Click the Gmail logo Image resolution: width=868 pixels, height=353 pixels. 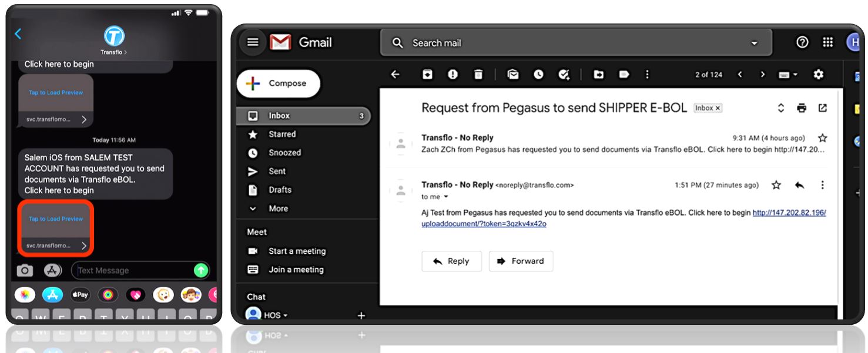tap(301, 42)
